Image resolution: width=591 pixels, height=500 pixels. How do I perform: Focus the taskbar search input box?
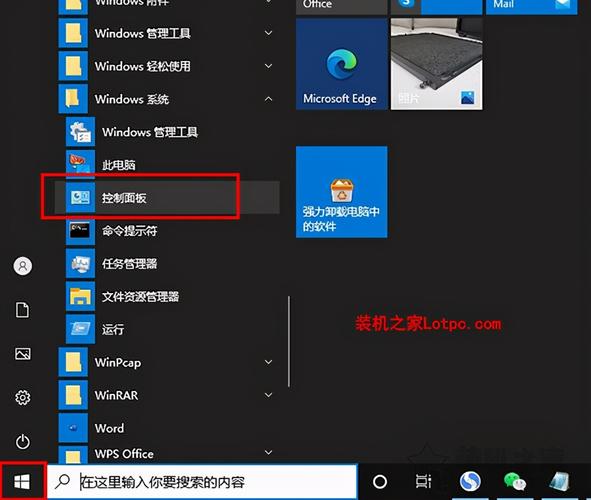[x=202, y=482]
